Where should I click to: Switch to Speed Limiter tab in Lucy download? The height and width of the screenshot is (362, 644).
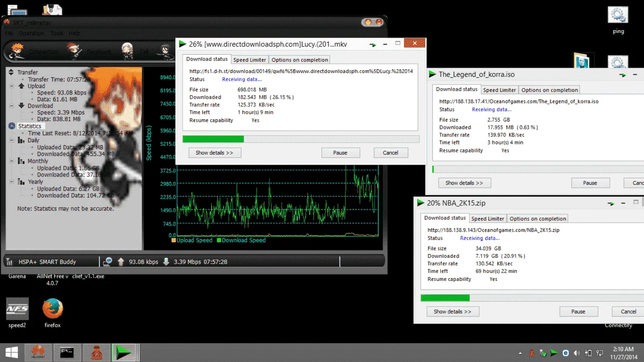pos(249,60)
